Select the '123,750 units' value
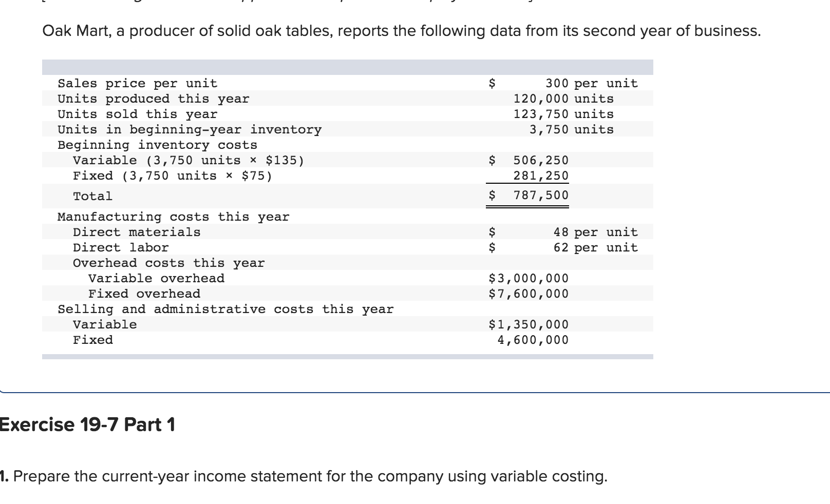Image resolution: width=830 pixels, height=504 pixels. (563, 114)
